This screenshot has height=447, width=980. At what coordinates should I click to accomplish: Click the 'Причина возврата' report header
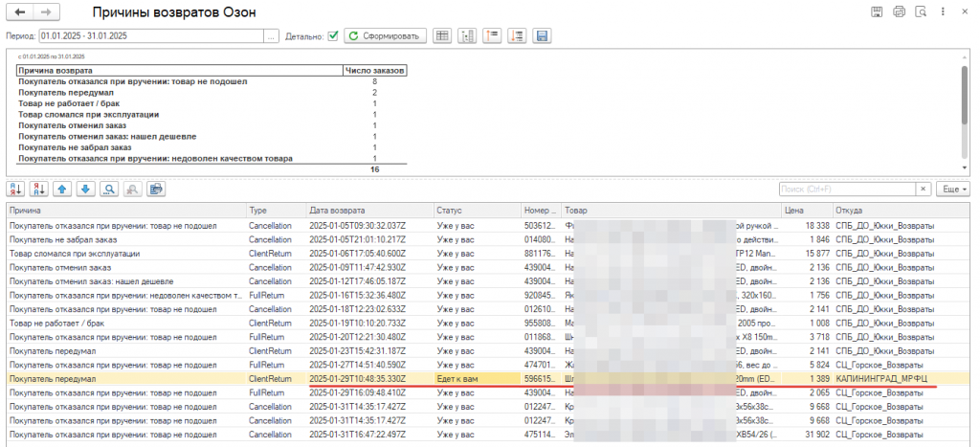pyautogui.click(x=181, y=71)
